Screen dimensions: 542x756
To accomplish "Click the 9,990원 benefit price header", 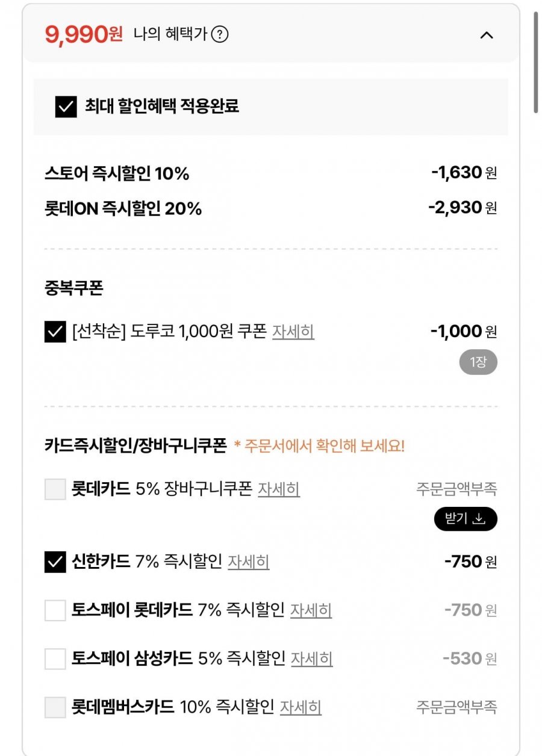I will (x=84, y=35).
